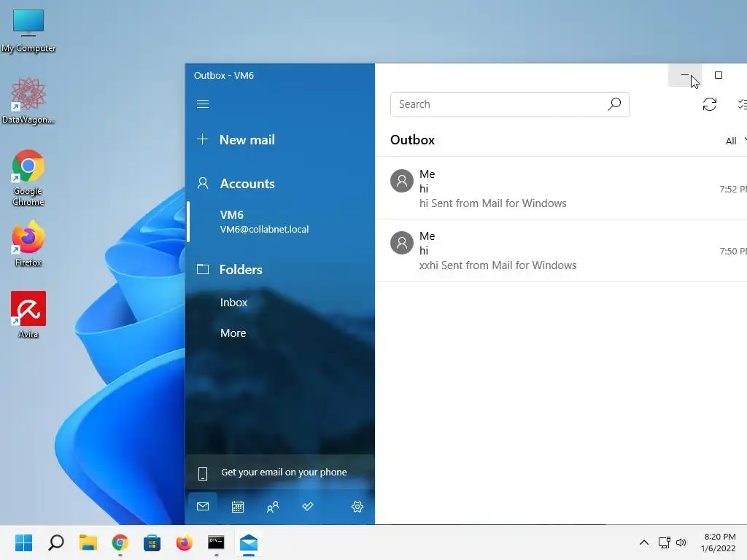Open the Command Prompt taskbar icon
This screenshot has width=747, height=560.
(216, 542)
